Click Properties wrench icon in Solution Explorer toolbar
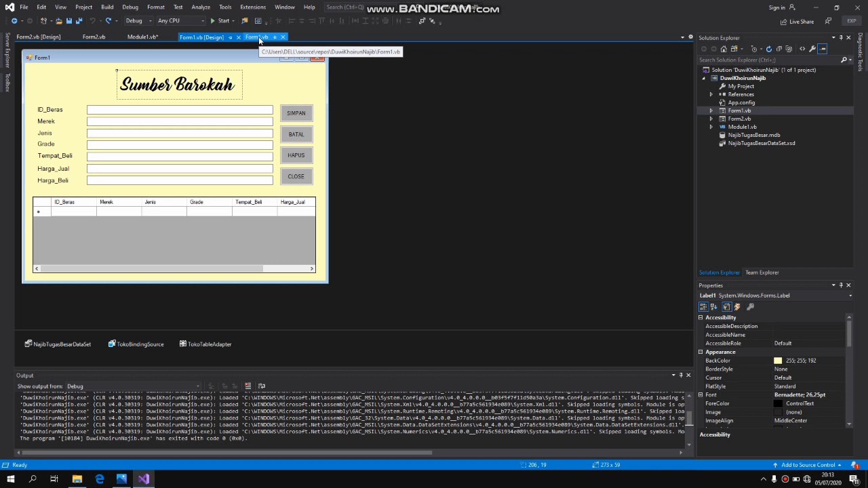Viewport: 868px width, 488px height. 812,49
